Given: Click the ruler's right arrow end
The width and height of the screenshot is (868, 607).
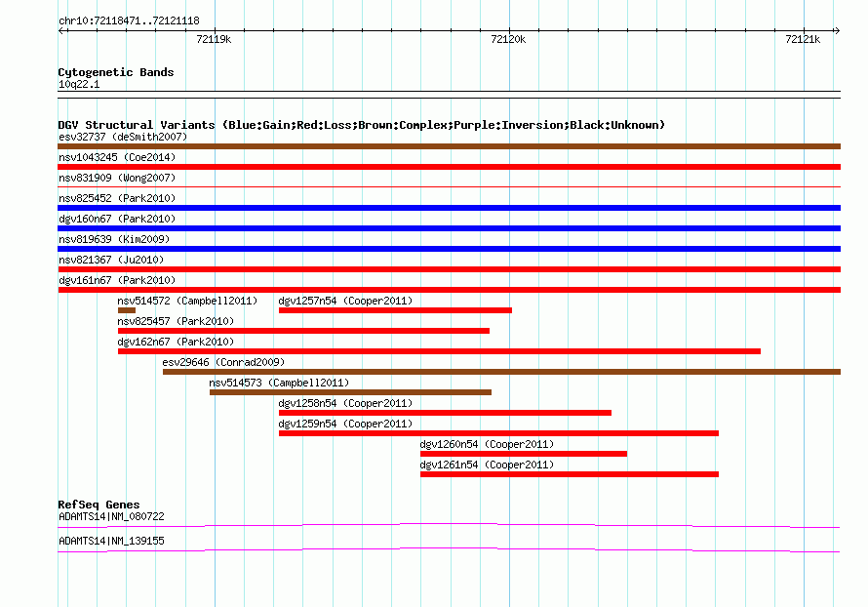Looking at the screenshot, I should coord(837,30).
